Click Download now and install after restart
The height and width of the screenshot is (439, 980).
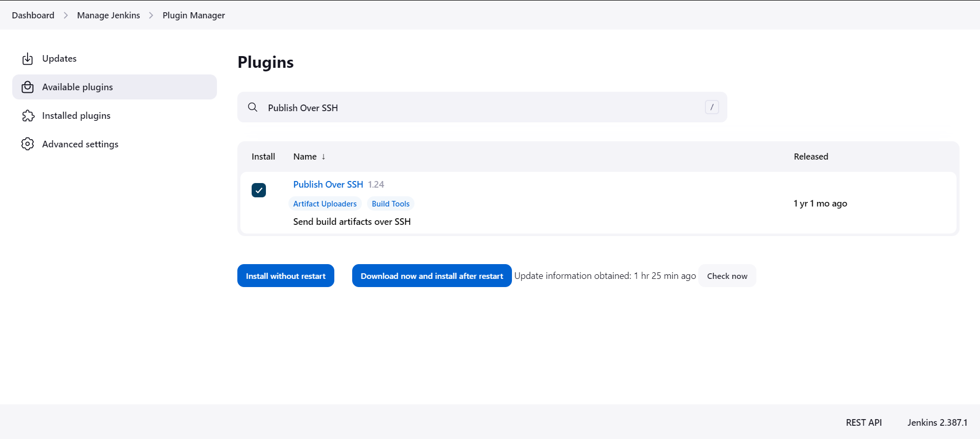[x=432, y=276]
